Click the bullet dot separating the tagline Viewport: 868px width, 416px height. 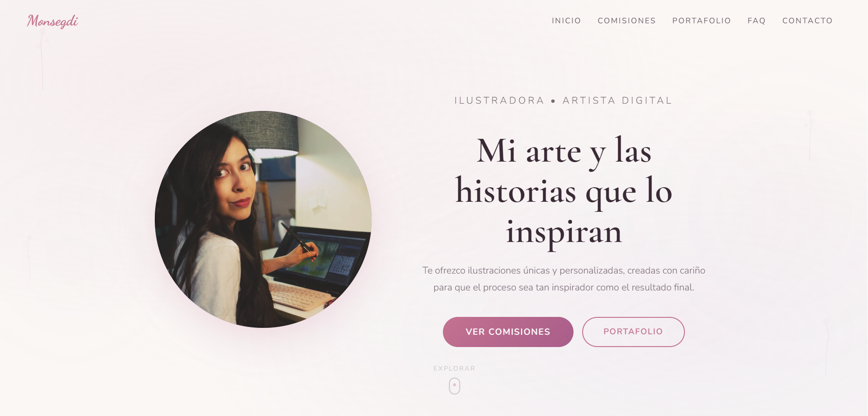(553, 101)
